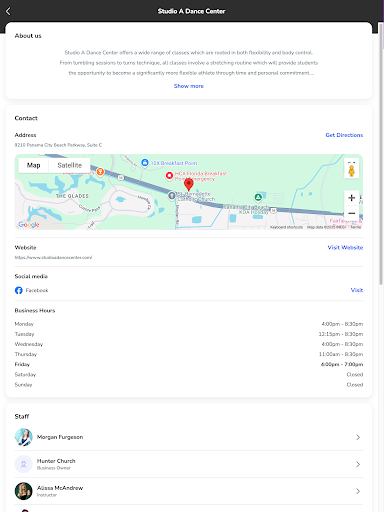This screenshot has width=384, height=512.
Task: Click the Facebook label under Social media
Action: click(x=37, y=290)
